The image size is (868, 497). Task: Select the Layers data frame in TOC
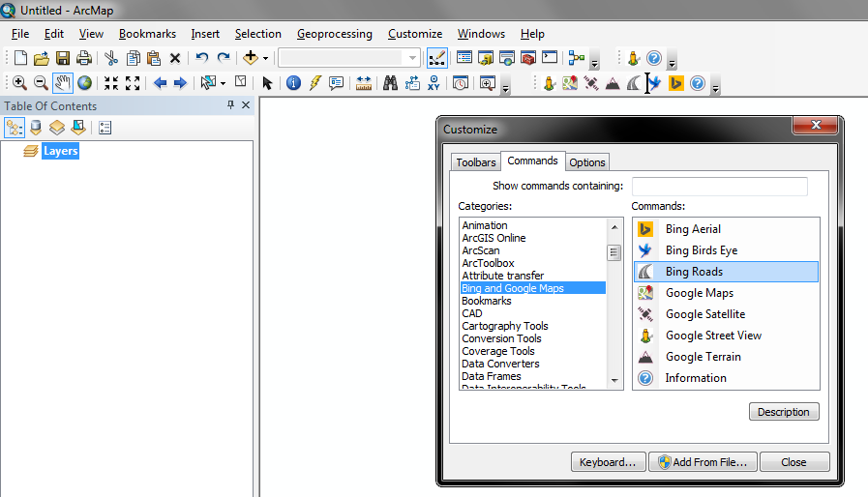click(60, 151)
